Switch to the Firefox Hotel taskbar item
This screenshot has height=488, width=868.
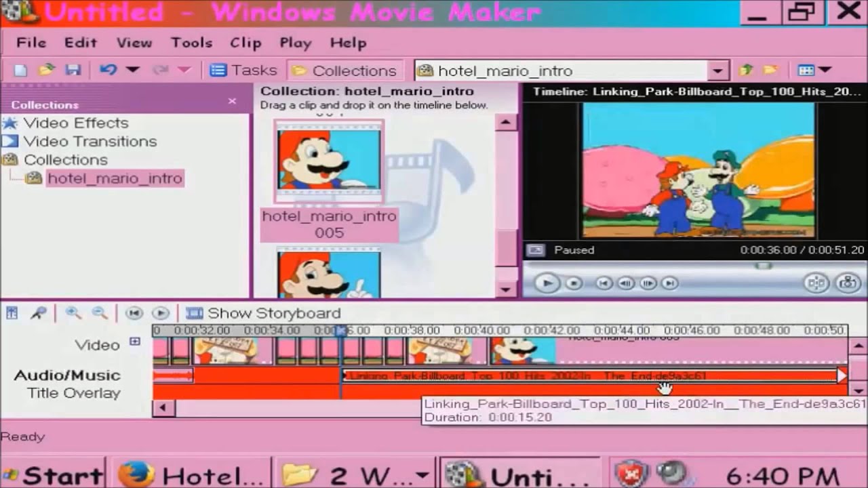191,475
